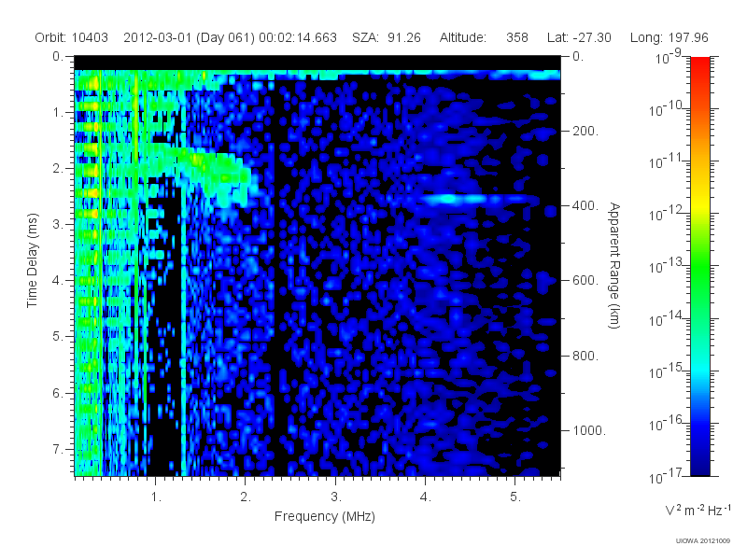Click the Altitude: 358 value
This screenshot has height=560, width=747.
(484, 37)
